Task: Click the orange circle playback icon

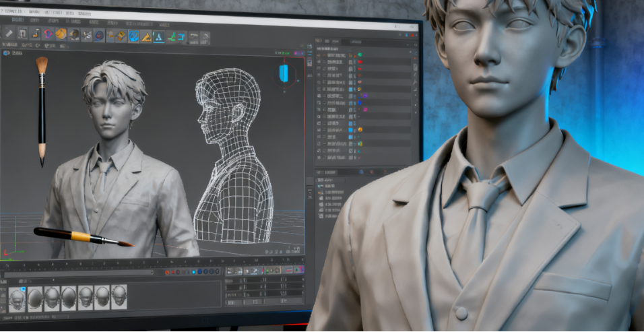Action: [x=167, y=272]
